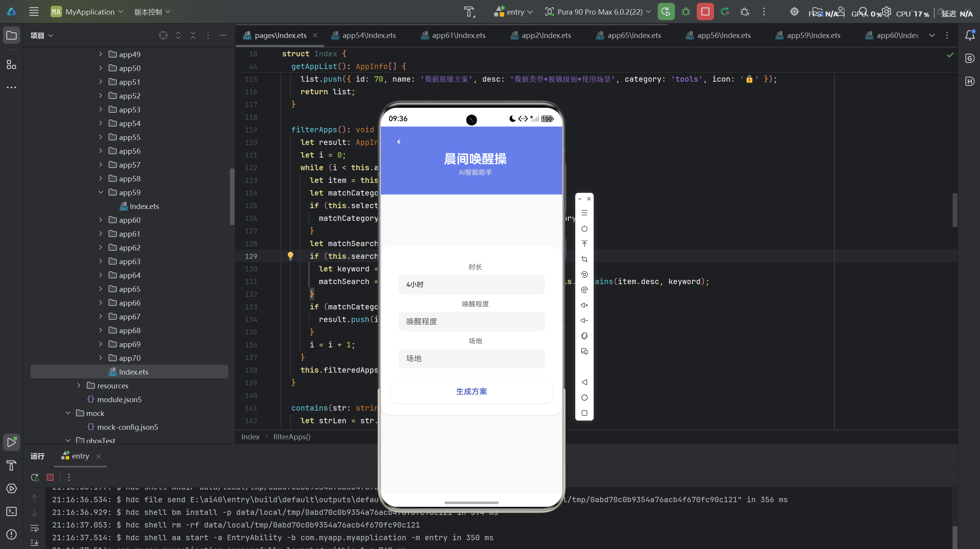The height and width of the screenshot is (549, 980).
Task: Switch to the app59\Index.ets tab
Action: pos(808,35)
